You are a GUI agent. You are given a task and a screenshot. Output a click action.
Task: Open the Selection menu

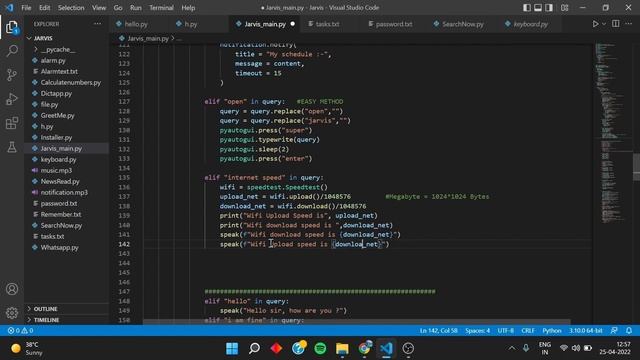click(x=71, y=8)
